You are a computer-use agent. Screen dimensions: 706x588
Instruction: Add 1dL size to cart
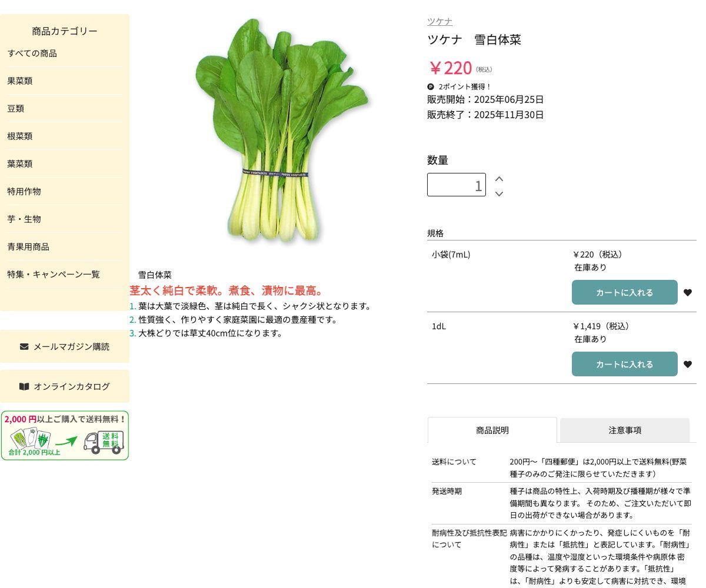click(624, 365)
